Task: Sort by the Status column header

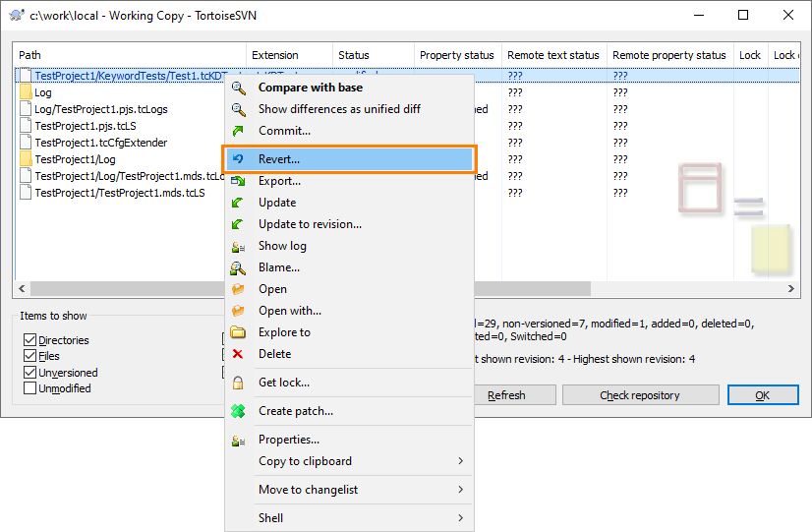Action: [x=374, y=55]
